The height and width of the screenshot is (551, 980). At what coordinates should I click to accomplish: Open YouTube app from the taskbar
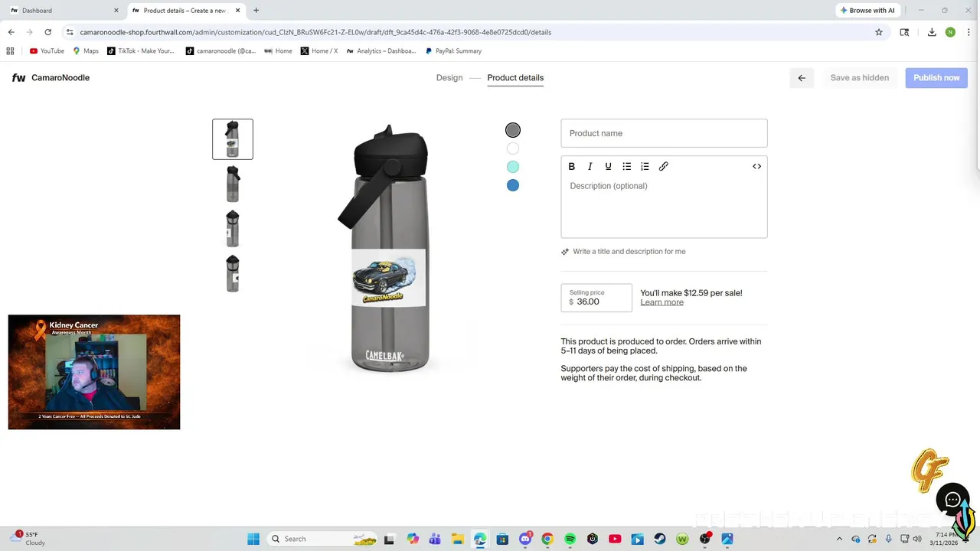tap(615, 539)
